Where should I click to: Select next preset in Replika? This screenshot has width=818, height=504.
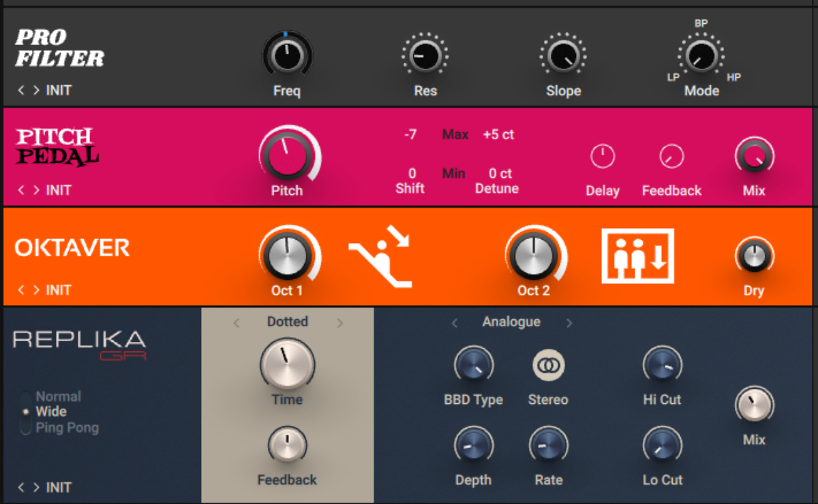[x=35, y=488]
